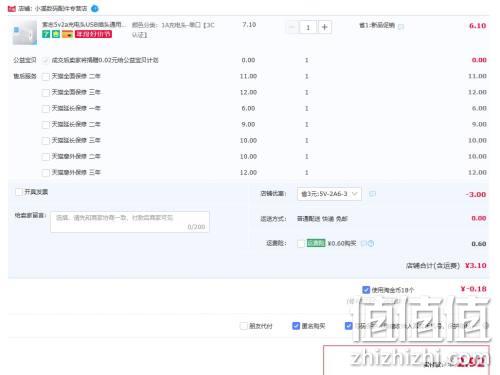Check 天猫全面保修 二年 warranty option
The image size is (500, 375).
(x=46, y=77)
